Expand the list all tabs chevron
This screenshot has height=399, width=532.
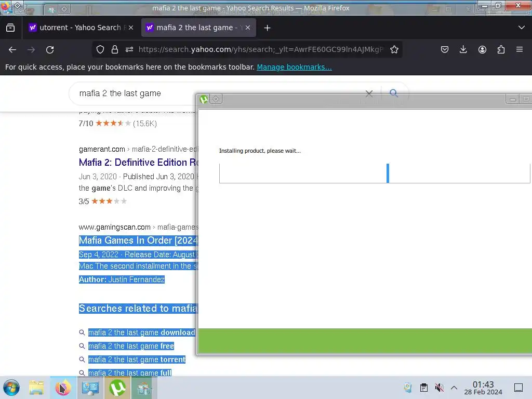pyautogui.click(x=522, y=28)
